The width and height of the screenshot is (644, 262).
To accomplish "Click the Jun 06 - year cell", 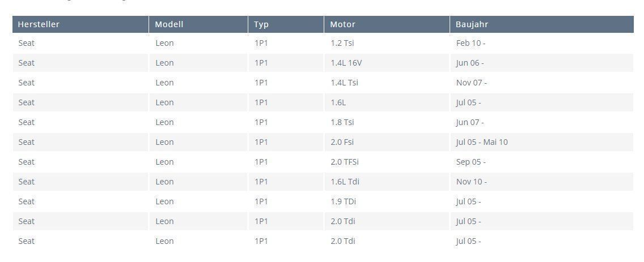I will click(x=470, y=63).
